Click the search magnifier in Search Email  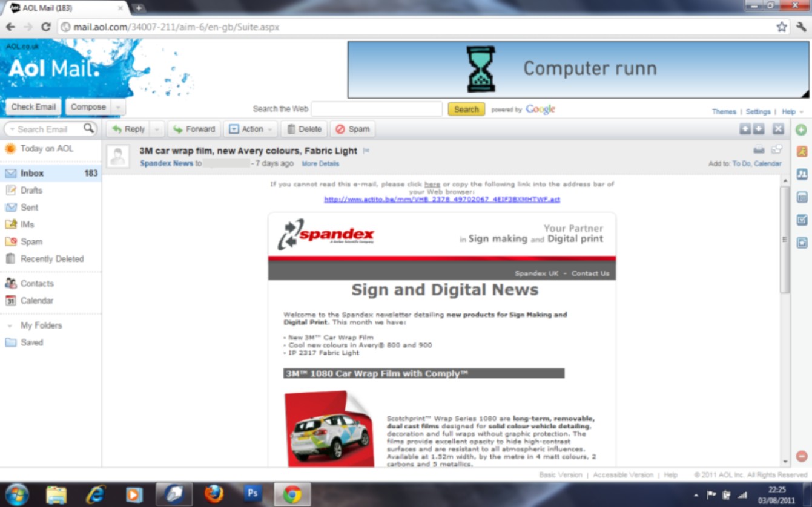89,128
